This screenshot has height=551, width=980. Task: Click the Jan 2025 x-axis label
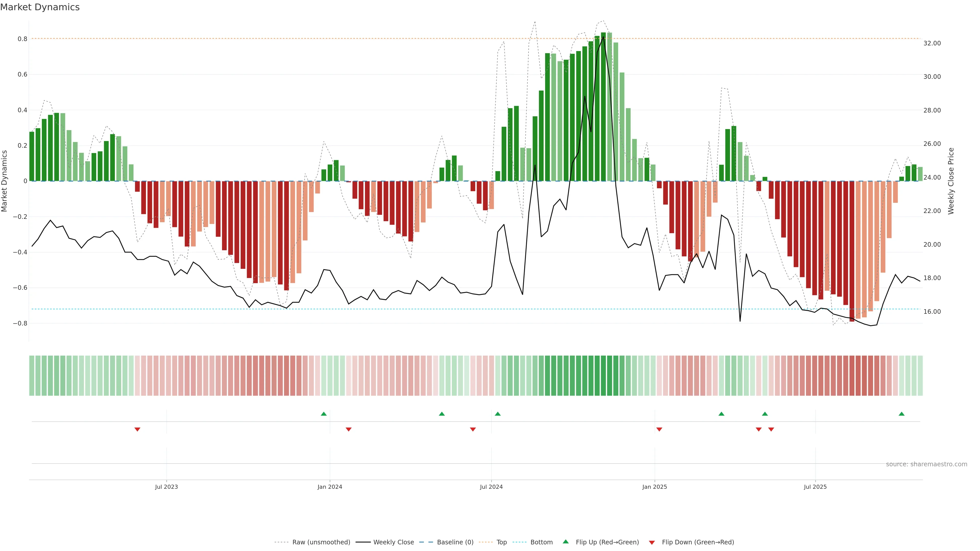(x=654, y=487)
